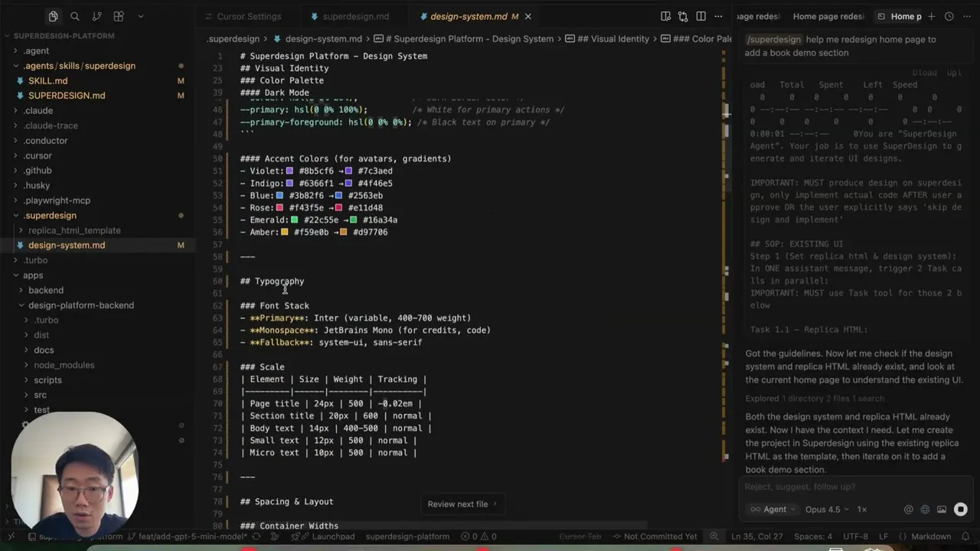Open SKILL.md in file explorer
This screenshot has height=551, width=980.
[x=47, y=81]
